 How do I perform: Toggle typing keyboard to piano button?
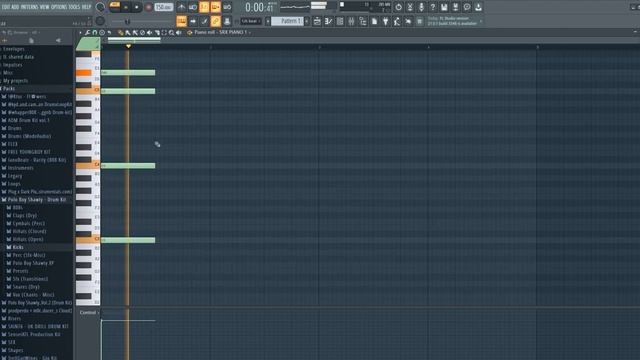click(181, 21)
